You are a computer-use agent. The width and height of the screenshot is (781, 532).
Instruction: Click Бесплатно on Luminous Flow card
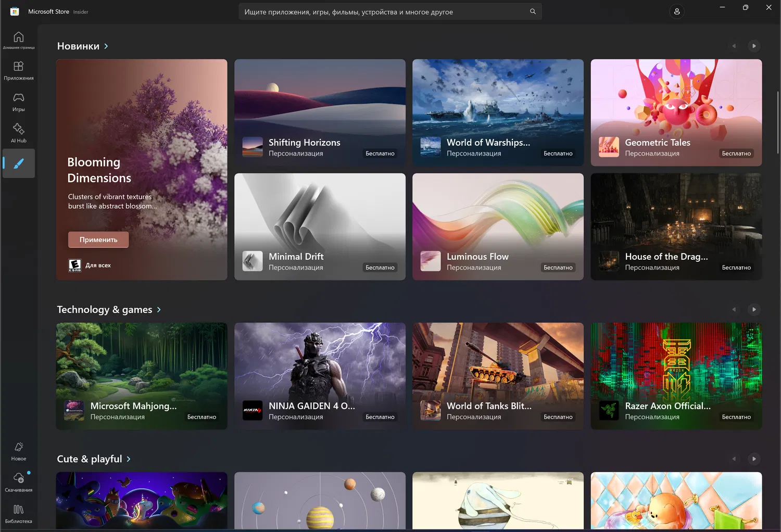click(x=558, y=268)
